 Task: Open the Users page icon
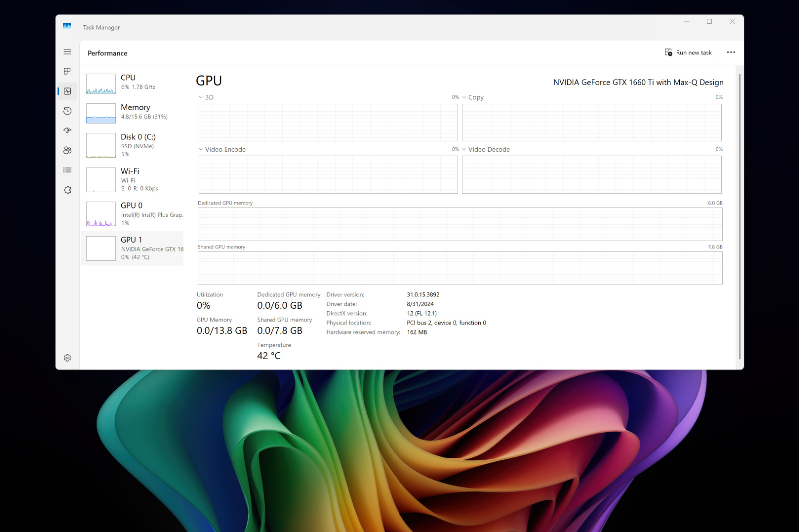tap(67, 150)
